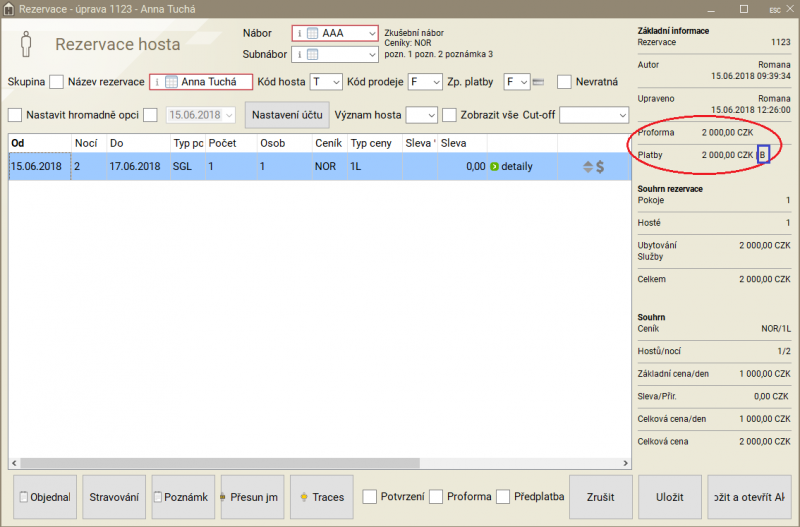Click the up/down sort arrows in reservation row
Screen dimensions: 800x527
coord(588,167)
